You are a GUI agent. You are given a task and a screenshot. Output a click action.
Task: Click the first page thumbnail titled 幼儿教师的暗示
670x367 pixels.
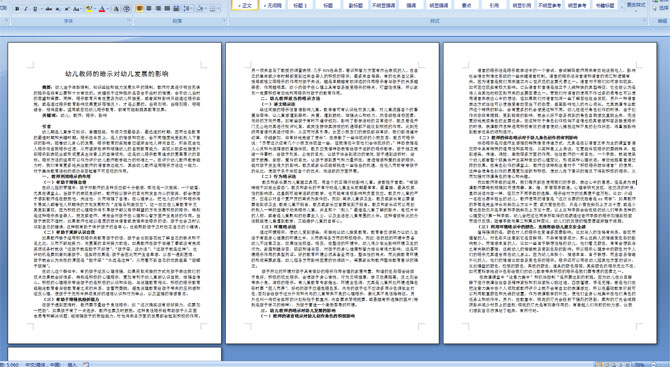point(115,193)
